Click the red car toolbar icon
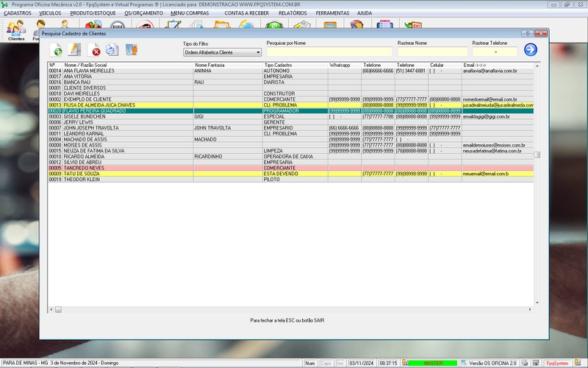 (x=145, y=24)
